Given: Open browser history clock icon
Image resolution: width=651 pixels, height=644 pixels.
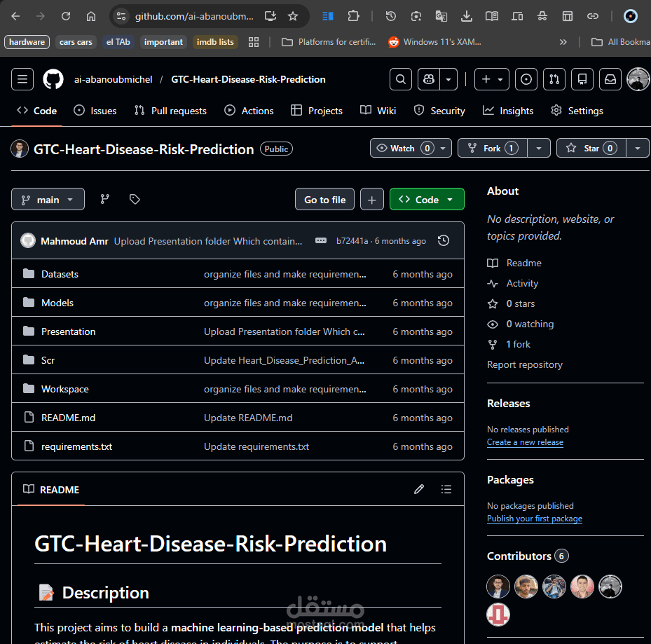Looking at the screenshot, I should (391, 16).
